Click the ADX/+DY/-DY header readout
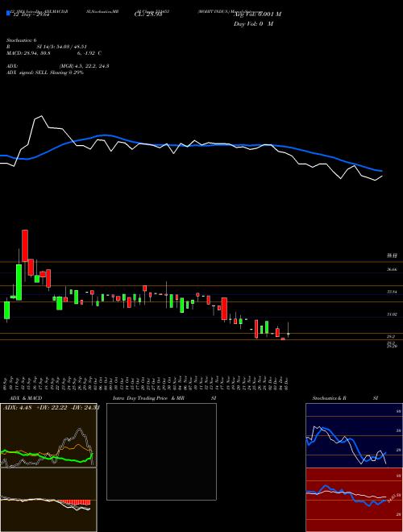The width and height of the screenshot is (403, 532). (x=51, y=408)
